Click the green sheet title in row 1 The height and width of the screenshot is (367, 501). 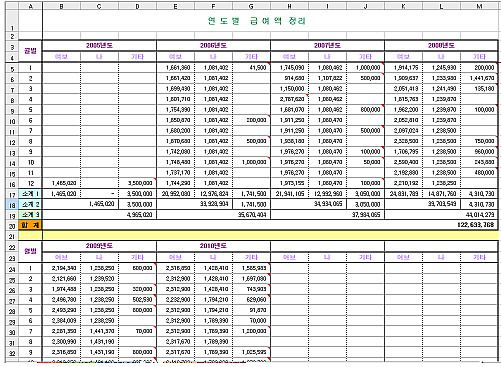coord(257,21)
